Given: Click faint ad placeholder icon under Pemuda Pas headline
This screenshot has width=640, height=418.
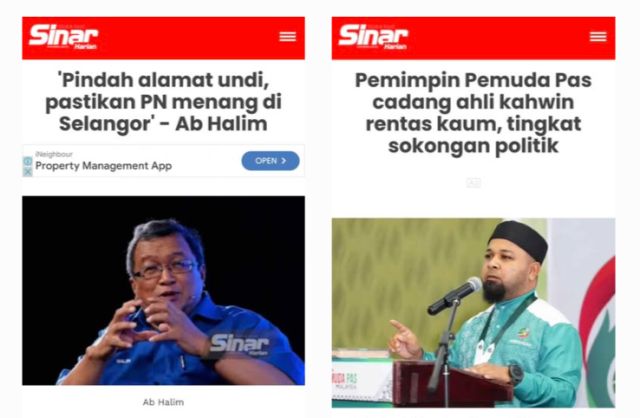Looking at the screenshot, I should [473, 183].
